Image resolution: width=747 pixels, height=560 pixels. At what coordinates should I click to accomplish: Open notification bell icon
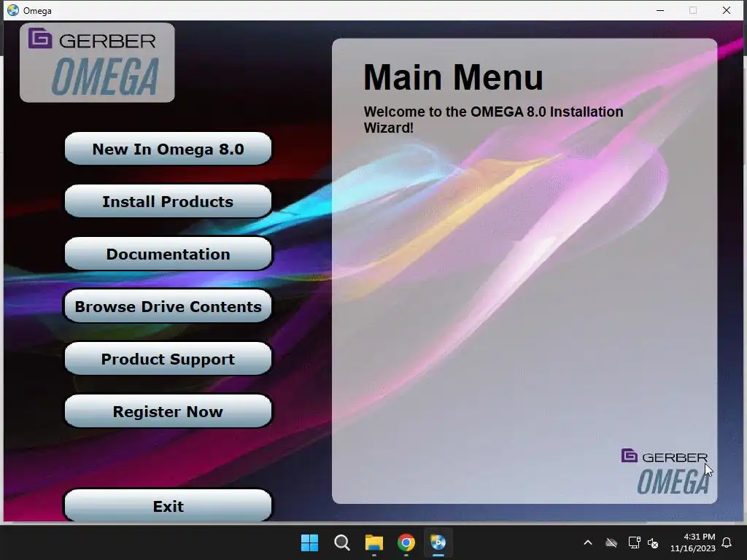point(727,542)
